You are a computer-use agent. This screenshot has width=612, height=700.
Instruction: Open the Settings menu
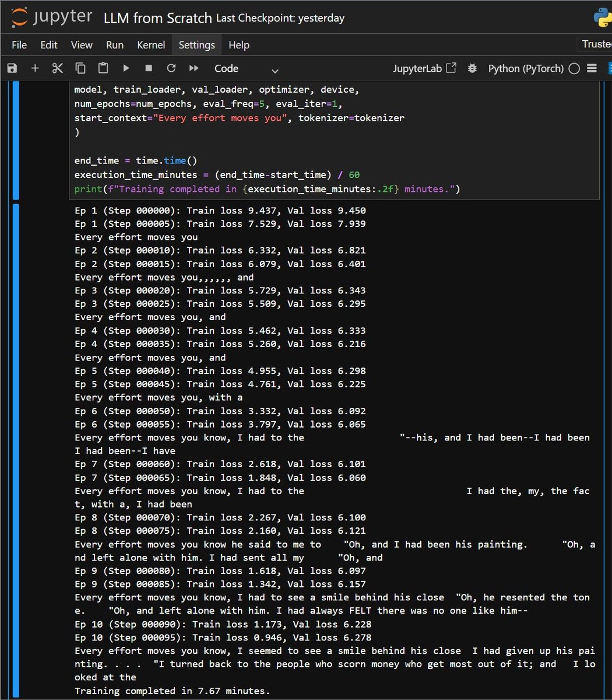tap(197, 45)
